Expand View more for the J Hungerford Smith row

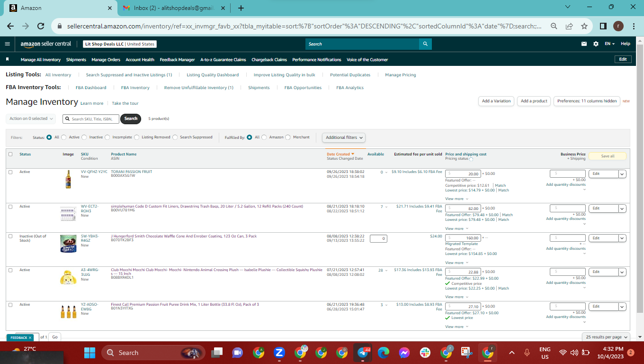pyautogui.click(x=456, y=263)
